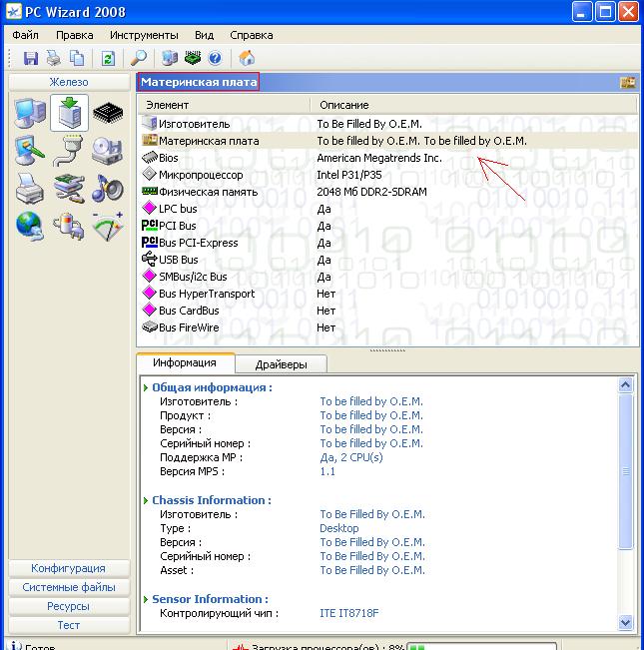
Task: Click the home icon in the toolbar
Action: [247, 58]
